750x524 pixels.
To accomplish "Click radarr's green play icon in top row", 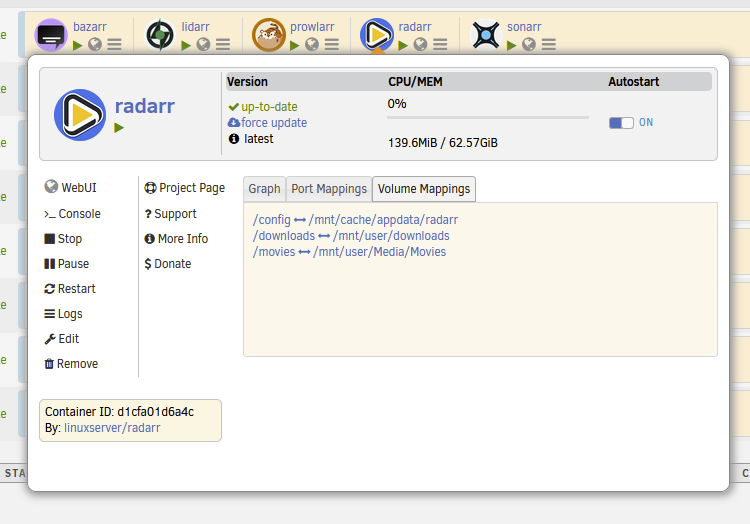I will click(x=403, y=45).
